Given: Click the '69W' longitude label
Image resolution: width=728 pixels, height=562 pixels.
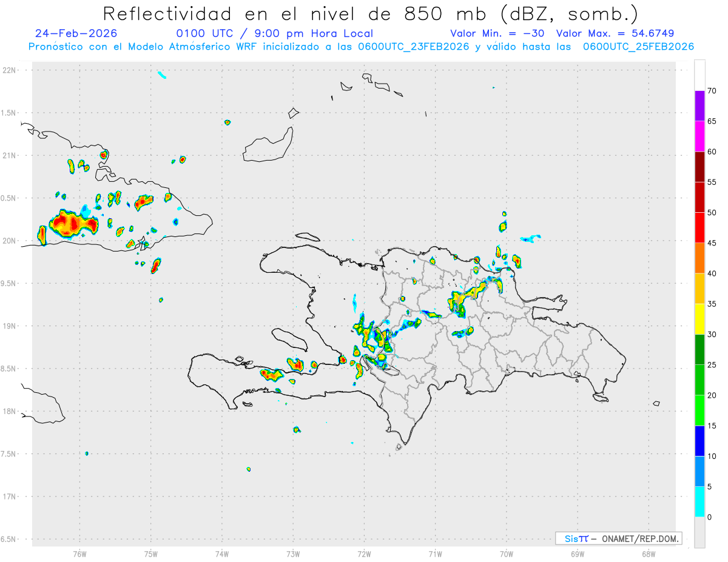Looking at the screenshot, I should 578,554.
